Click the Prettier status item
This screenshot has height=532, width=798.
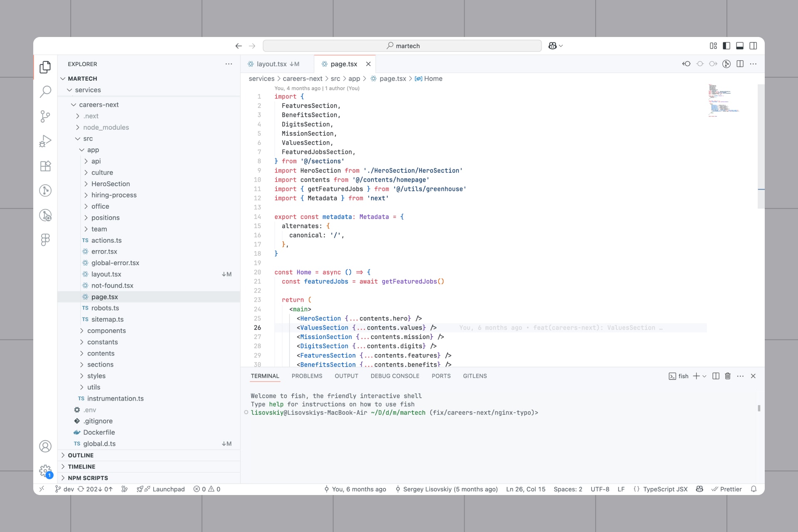pyautogui.click(x=727, y=489)
